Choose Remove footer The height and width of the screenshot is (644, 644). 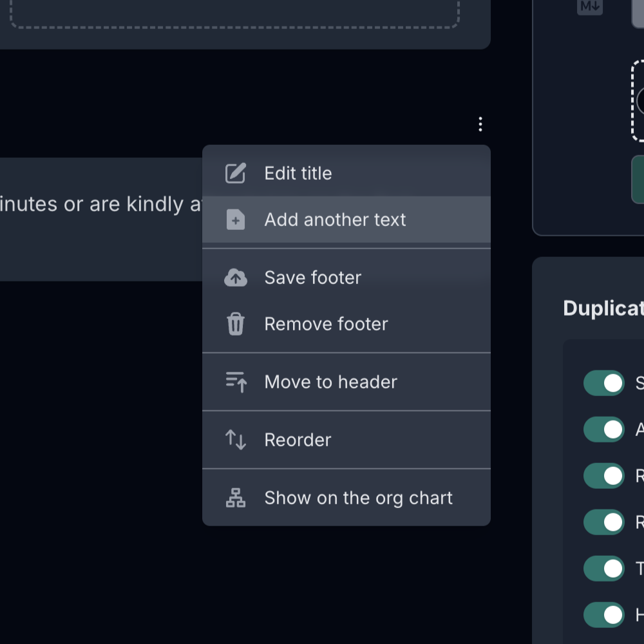(346, 324)
